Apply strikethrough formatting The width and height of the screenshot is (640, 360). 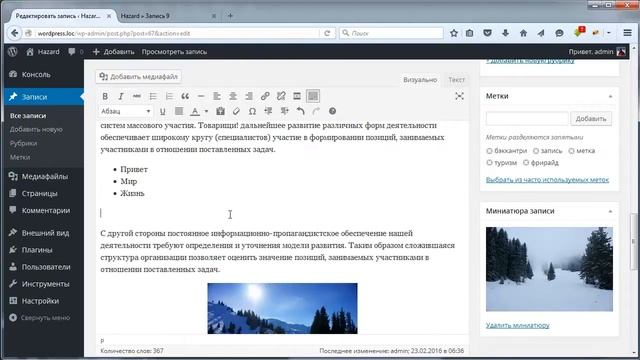tap(137, 96)
